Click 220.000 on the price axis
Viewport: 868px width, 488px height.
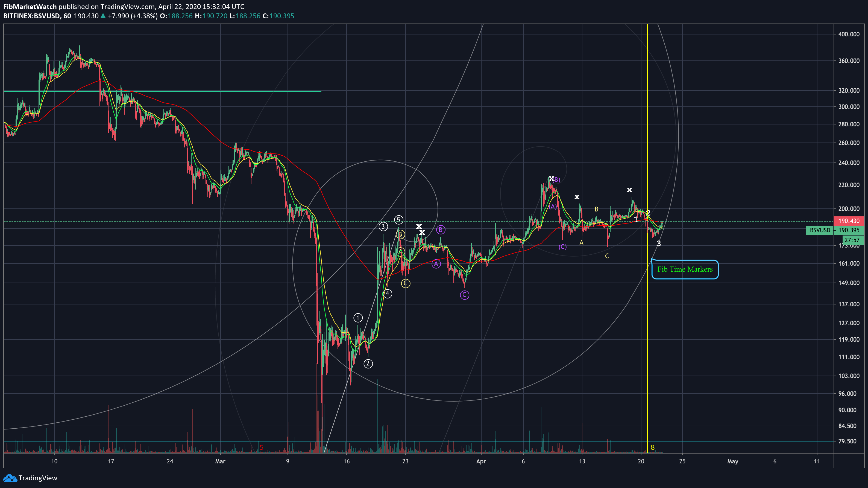tap(849, 185)
